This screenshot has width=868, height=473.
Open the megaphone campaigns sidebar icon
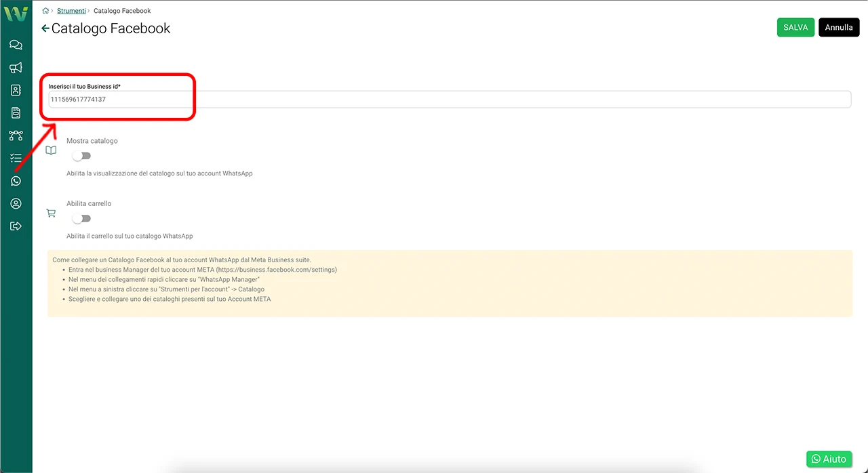pos(16,68)
